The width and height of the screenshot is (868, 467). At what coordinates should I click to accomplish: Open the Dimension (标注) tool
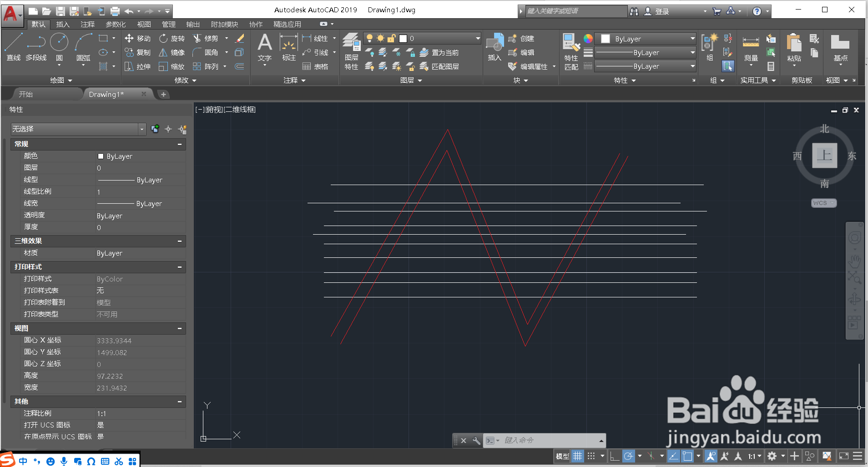click(289, 47)
